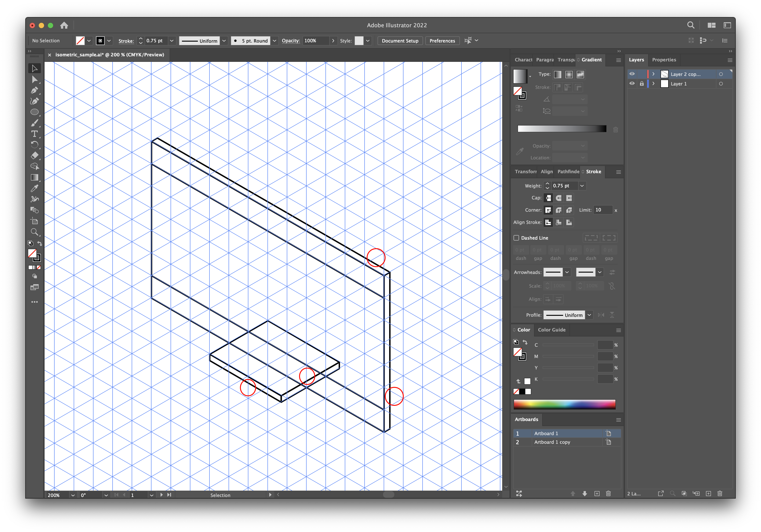Open end arrowhead dropdown
The width and height of the screenshot is (761, 532).
pos(600,272)
